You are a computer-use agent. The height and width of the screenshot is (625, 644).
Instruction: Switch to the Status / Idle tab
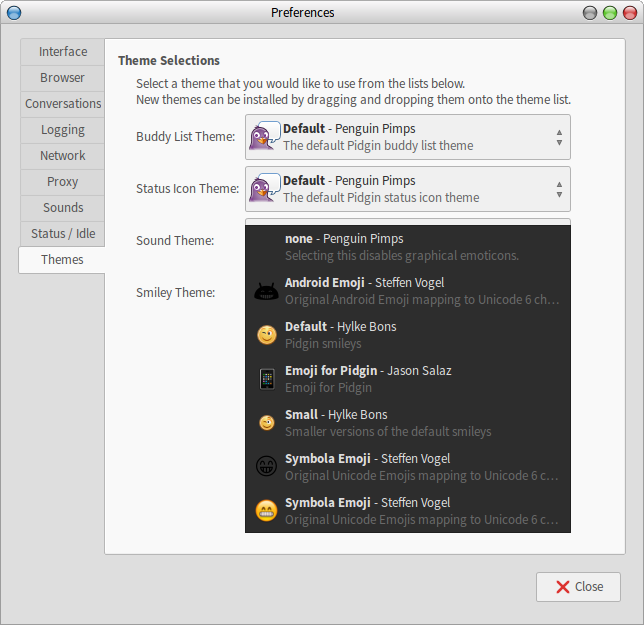tap(63, 234)
